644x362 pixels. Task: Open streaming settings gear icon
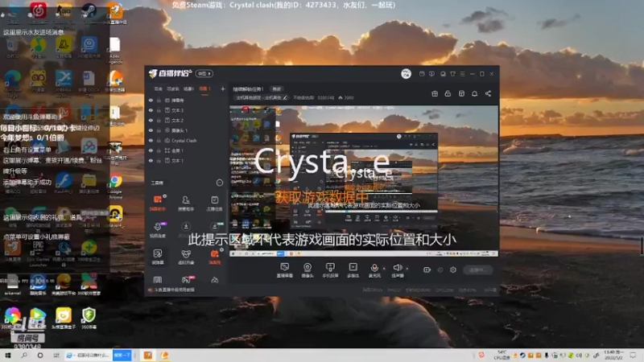[453, 270]
